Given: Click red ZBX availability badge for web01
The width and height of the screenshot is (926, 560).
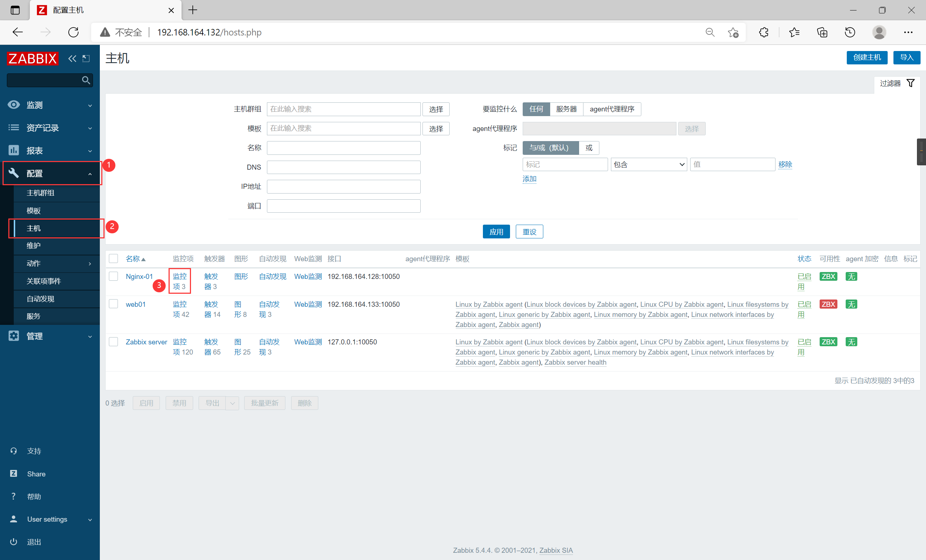Looking at the screenshot, I should 828,304.
